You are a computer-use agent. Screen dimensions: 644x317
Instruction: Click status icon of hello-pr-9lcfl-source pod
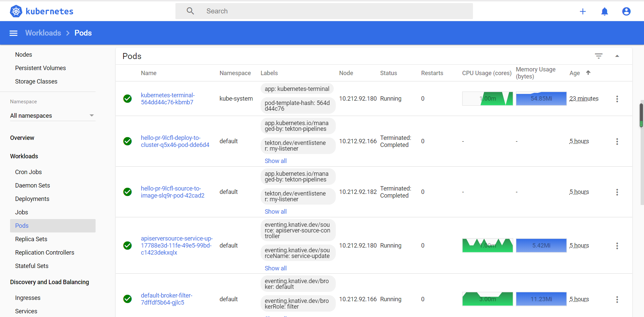(x=127, y=192)
